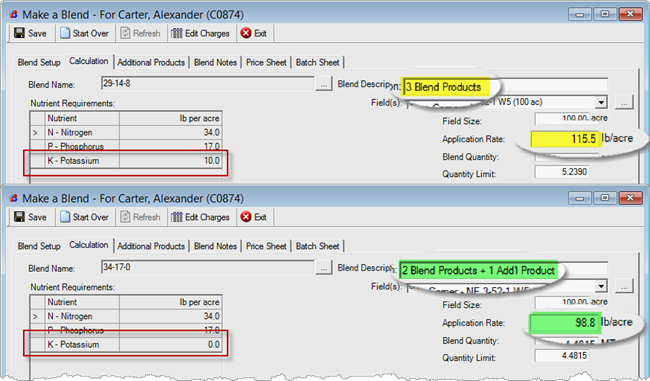Click ellipsis button beside upper Field(s) dropdown
The width and height of the screenshot is (650, 381).
(624, 102)
